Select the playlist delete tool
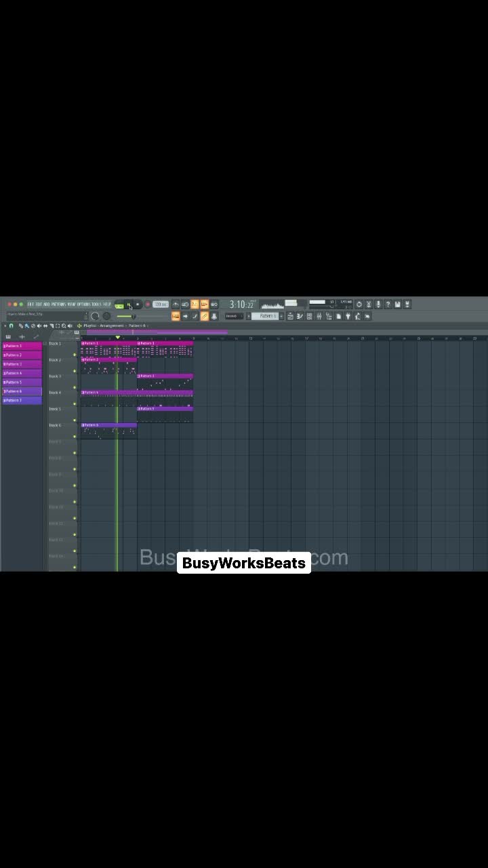 (33, 325)
